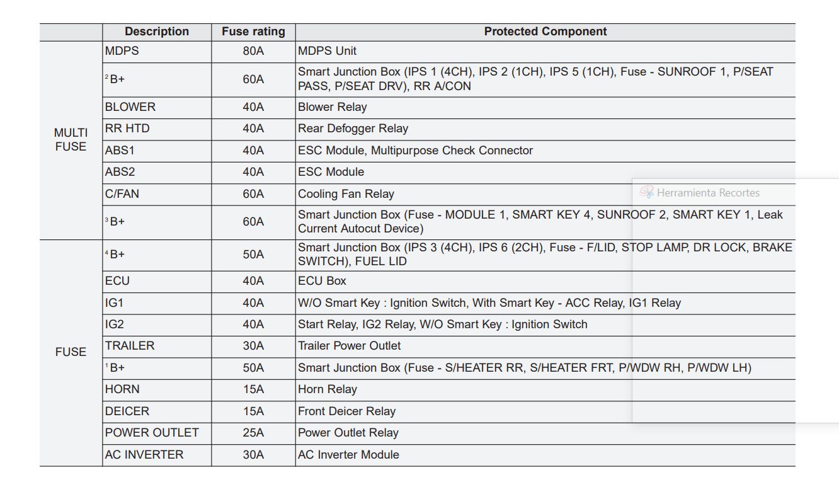Click the ECU Box component cell

tap(322, 281)
